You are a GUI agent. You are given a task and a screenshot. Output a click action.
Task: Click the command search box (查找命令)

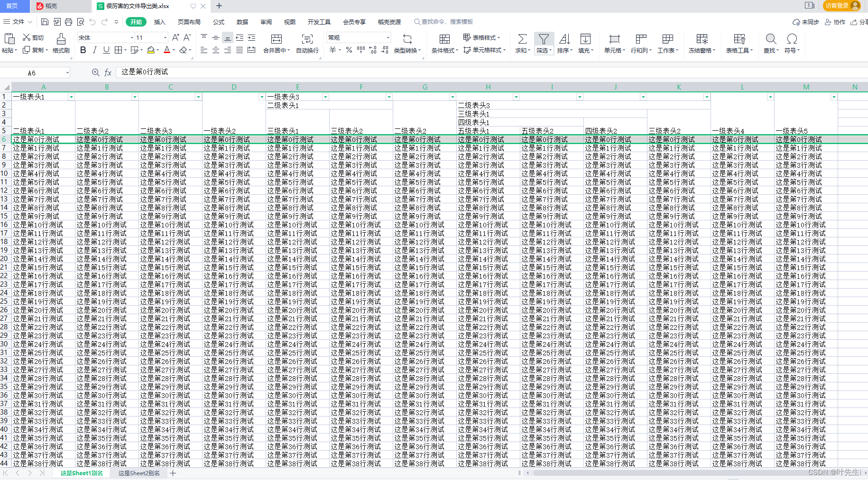[443, 22]
